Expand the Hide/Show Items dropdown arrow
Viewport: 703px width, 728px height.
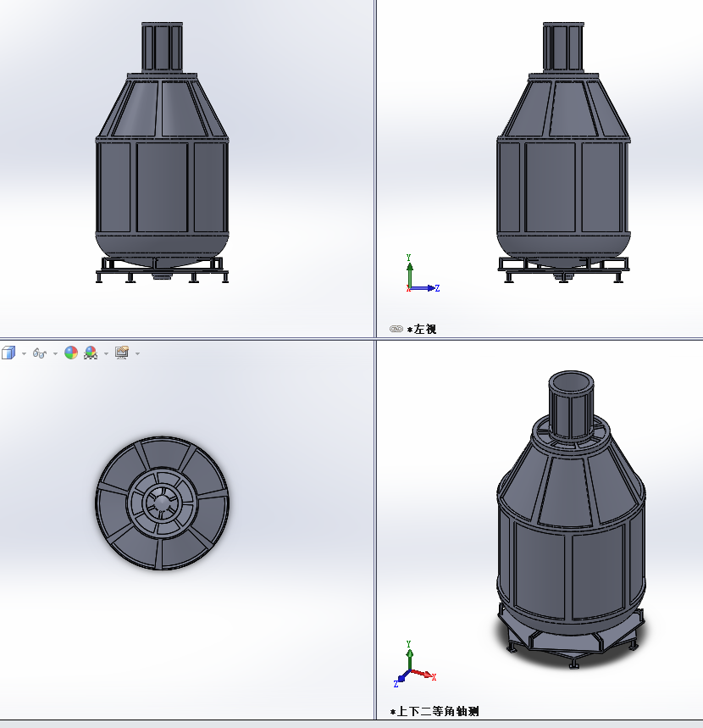tap(55, 353)
